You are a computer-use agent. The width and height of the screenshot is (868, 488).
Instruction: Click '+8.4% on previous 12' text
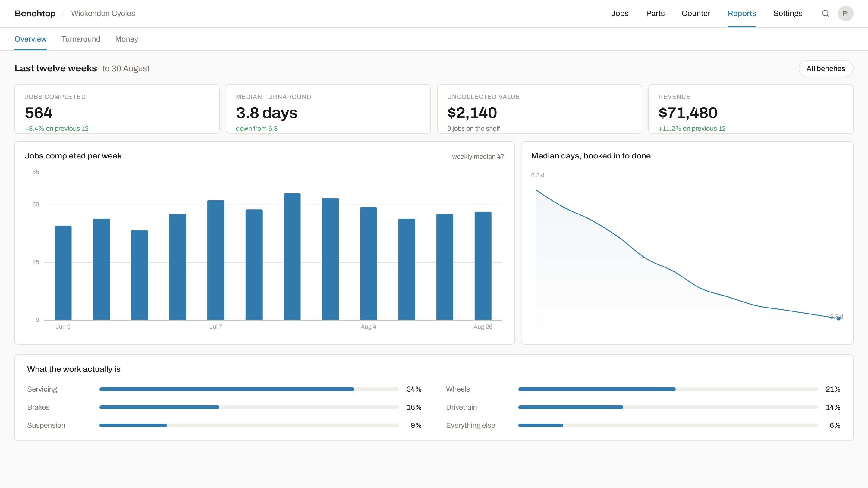[x=57, y=129]
